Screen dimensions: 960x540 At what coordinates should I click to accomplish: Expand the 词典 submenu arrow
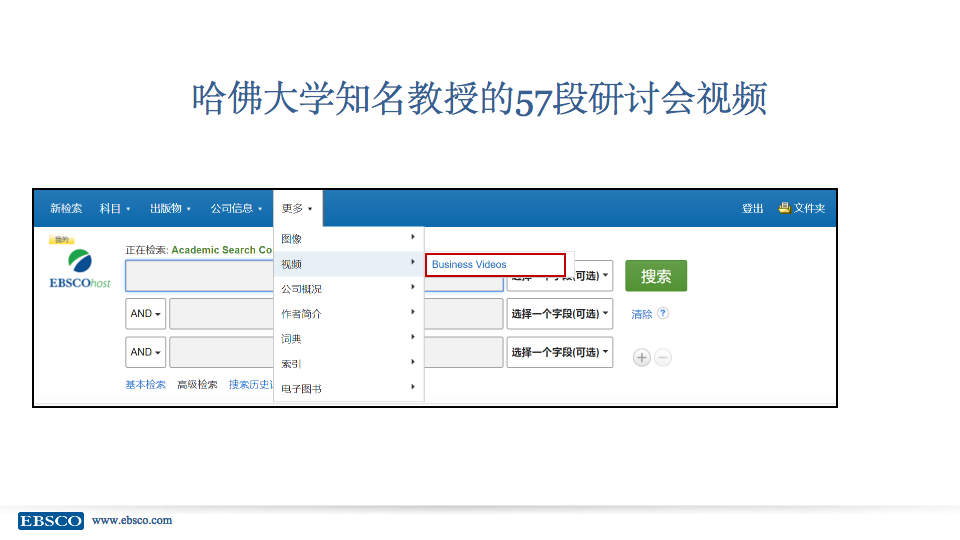click(x=413, y=337)
